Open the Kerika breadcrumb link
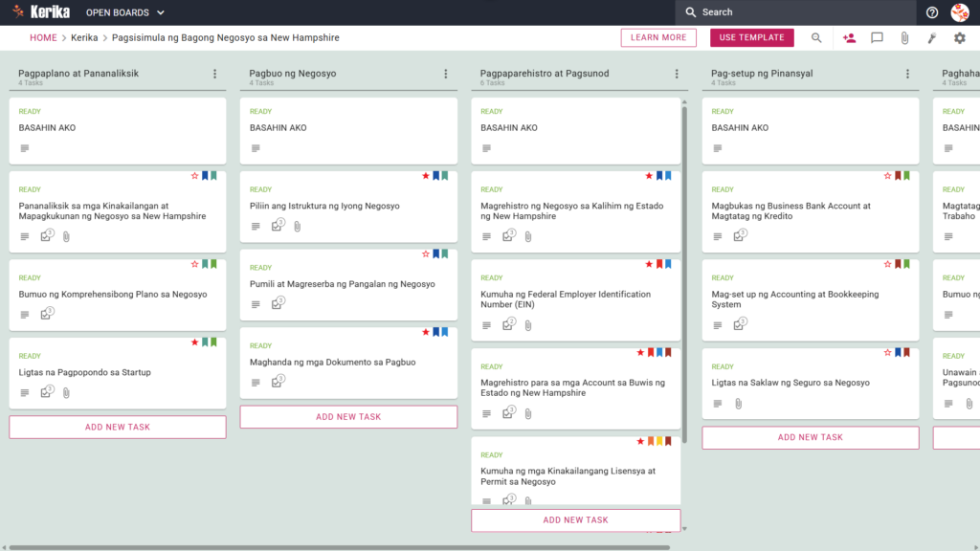 tap(84, 37)
